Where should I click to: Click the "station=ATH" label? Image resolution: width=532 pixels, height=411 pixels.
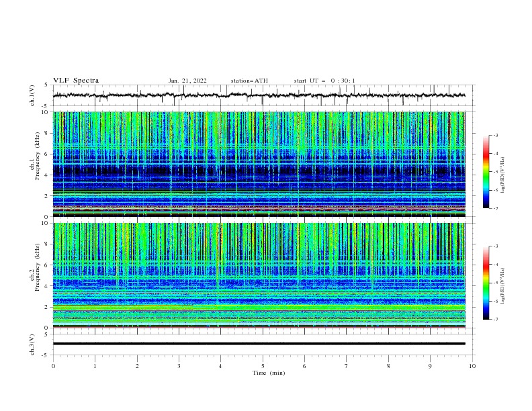249,81
